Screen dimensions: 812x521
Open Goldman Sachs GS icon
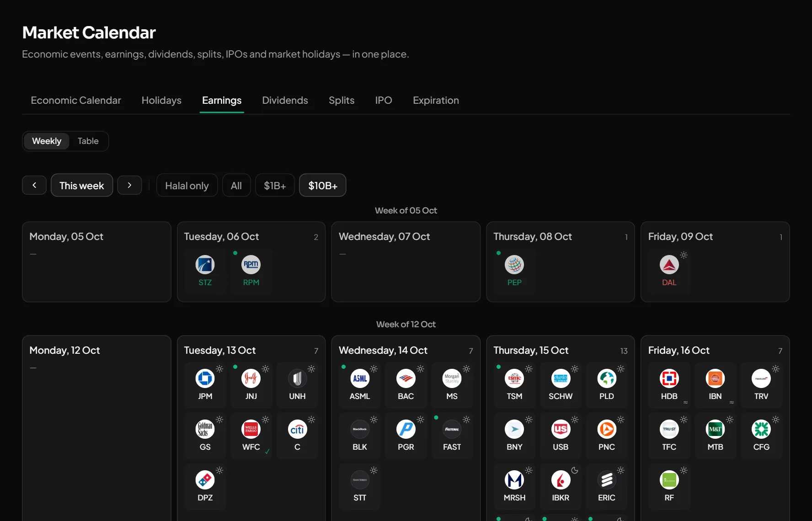tap(205, 429)
